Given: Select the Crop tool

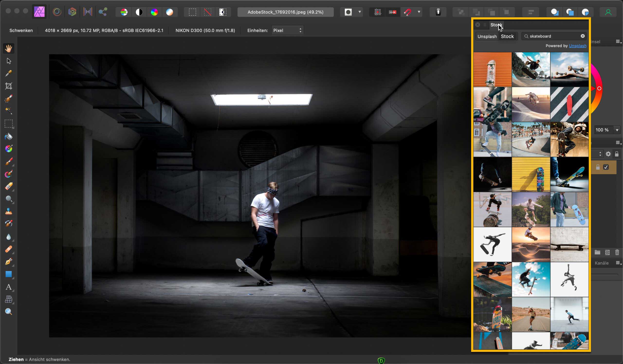Looking at the screenshot, I should pos(9,86).
